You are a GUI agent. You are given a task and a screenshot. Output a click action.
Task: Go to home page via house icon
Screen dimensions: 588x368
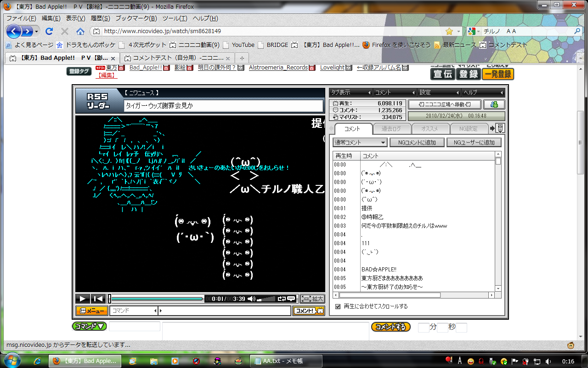click(x=80, y=31)
